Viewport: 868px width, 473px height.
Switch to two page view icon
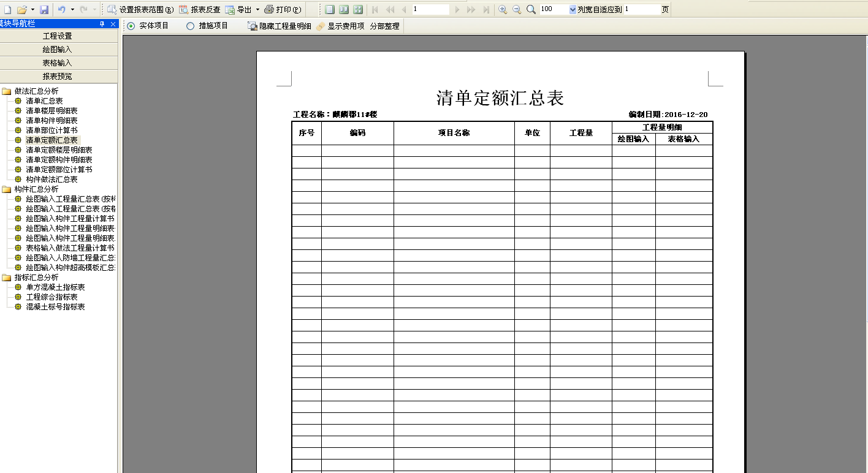click(344, 10)
